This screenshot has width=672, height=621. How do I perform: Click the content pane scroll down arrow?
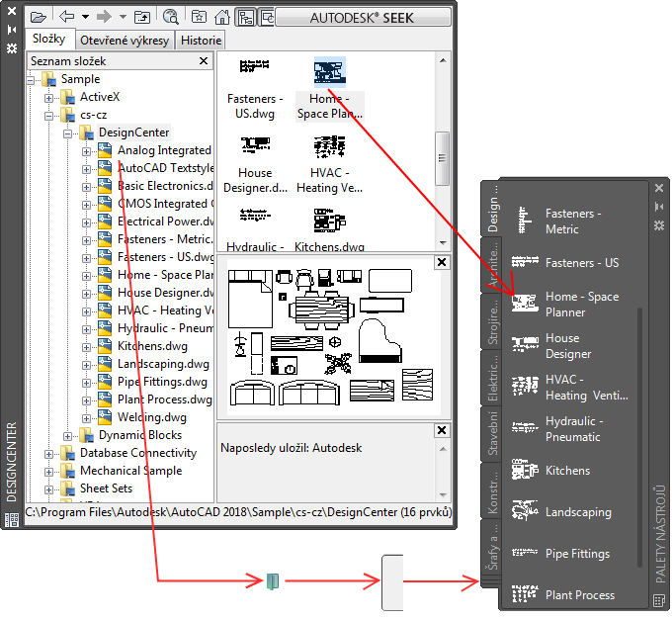pyautogui.click(x=443, y=243)
